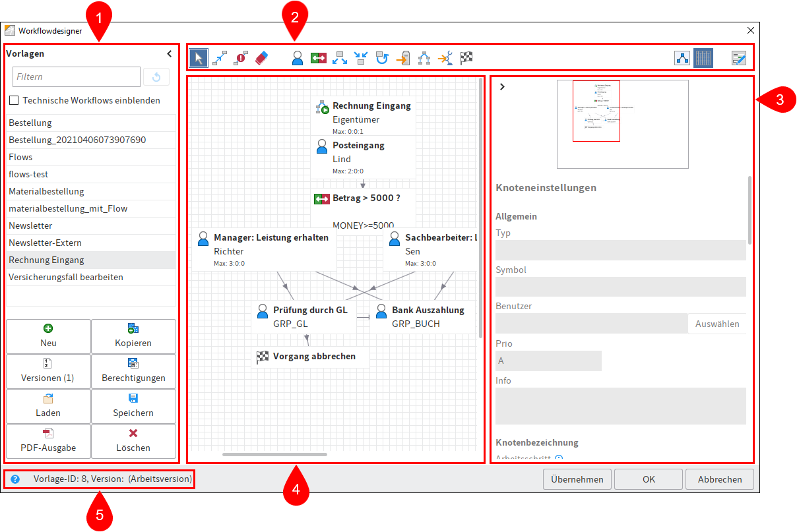Click the Löschen button
This screenshot has width=797, height=532.
(x=133, y=441)
